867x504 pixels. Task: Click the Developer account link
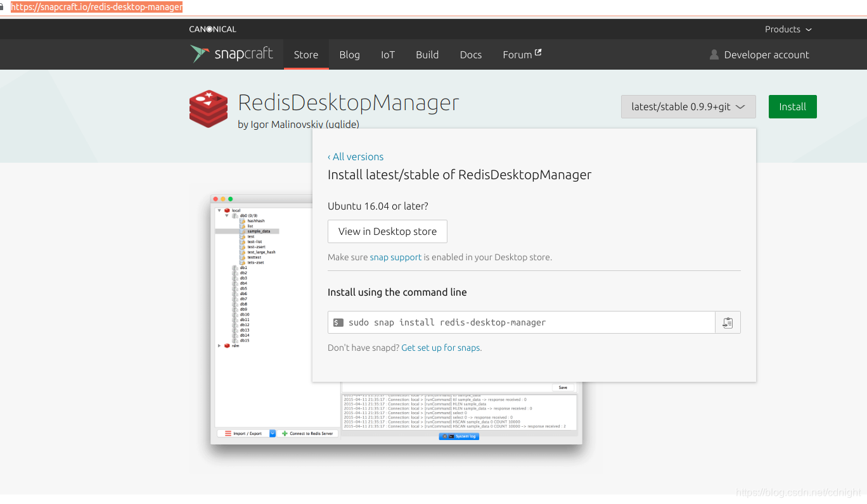766,54
